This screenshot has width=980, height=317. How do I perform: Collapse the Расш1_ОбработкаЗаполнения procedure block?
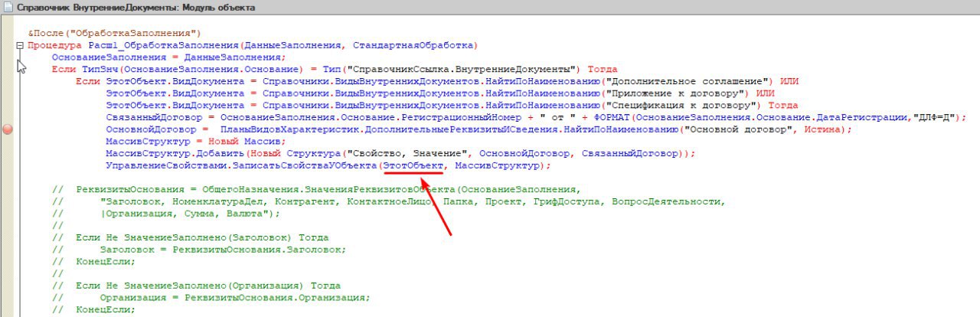pyautogui.click(x=20, y=46)
